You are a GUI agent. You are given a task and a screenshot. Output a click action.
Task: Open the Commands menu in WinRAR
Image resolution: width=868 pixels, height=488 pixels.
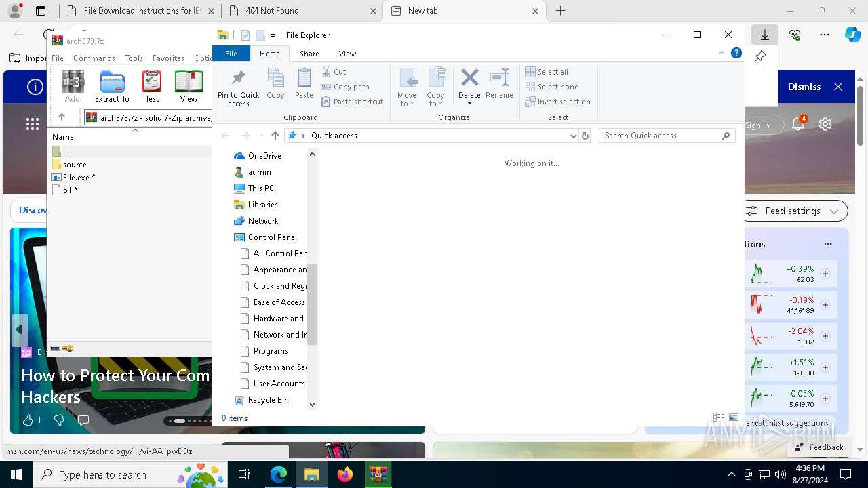pyautogui.click(x=94, y=58)
